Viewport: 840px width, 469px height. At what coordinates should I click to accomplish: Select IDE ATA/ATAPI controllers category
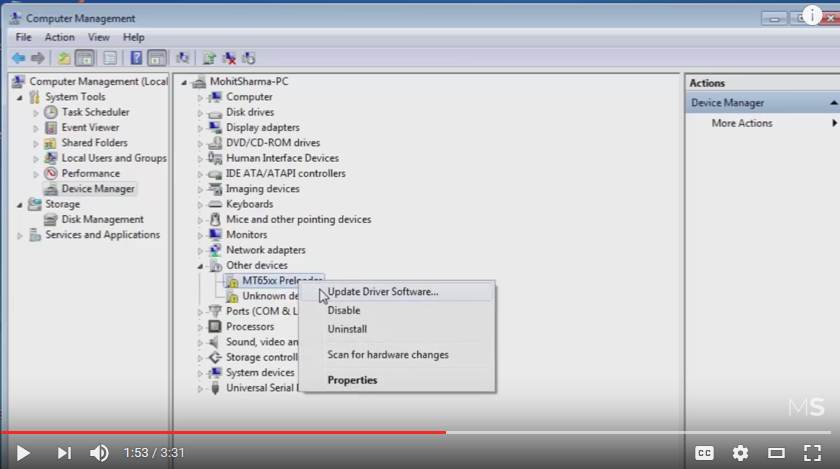click(286, 174)
